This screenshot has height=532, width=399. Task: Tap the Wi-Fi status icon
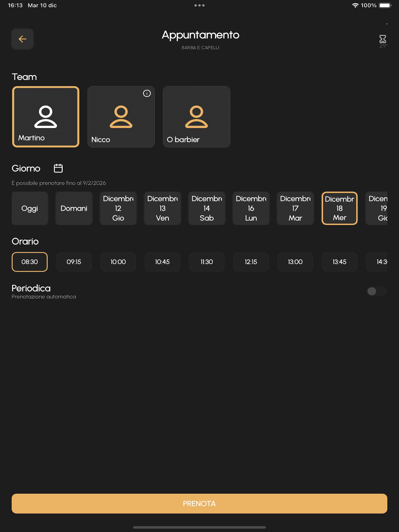click(x=355, y=5)
